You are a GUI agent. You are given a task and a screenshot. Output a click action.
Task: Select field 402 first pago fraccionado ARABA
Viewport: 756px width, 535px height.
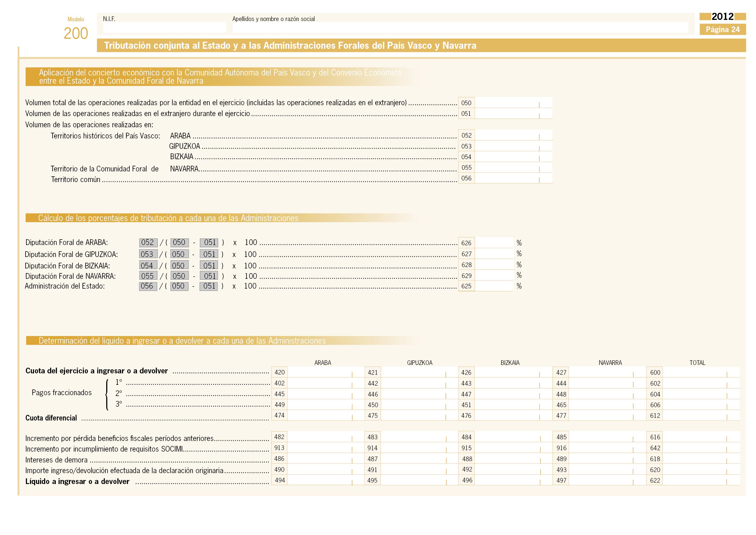326,383
